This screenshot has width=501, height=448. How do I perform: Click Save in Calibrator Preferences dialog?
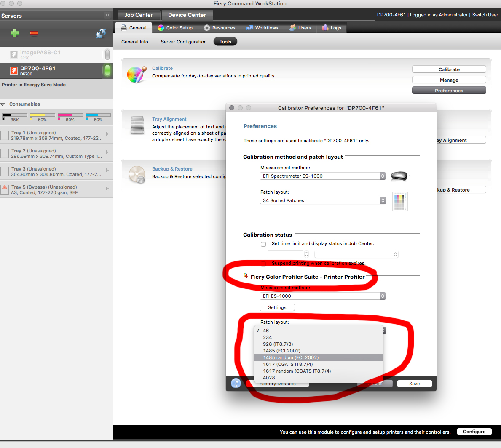point(415,384)
